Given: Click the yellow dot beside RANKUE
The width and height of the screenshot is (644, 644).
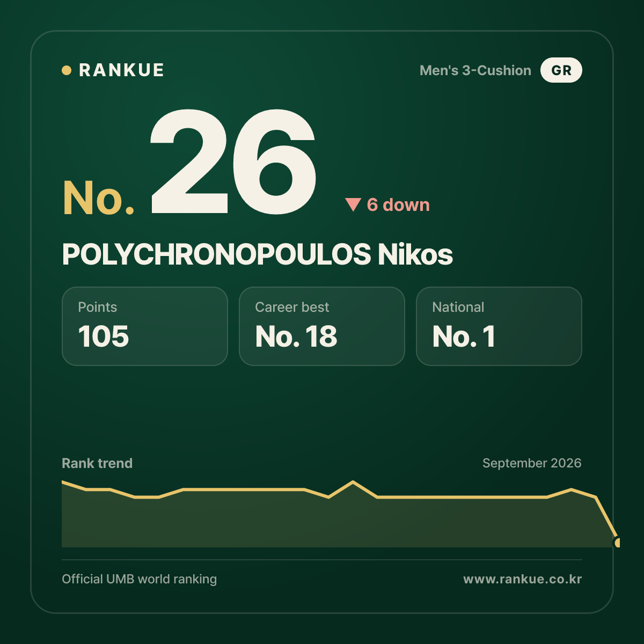Looking at the screenshot, I should point(67,70).
